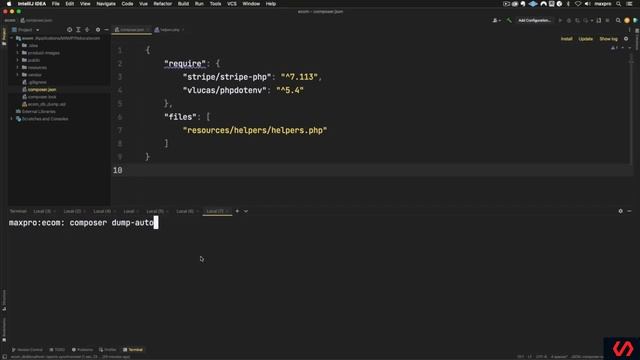Expand Scratches and Consoles node
640x360 pixels.
pos(12,119)
